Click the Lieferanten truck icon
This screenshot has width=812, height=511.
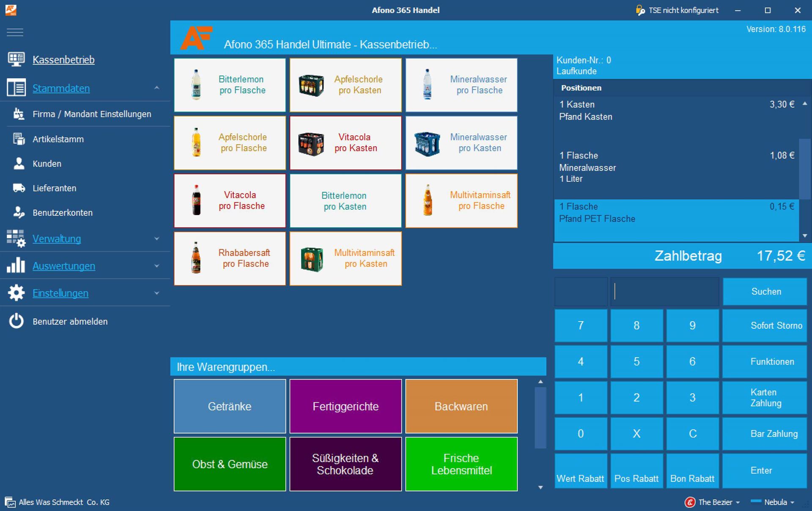tap(19, 188)
